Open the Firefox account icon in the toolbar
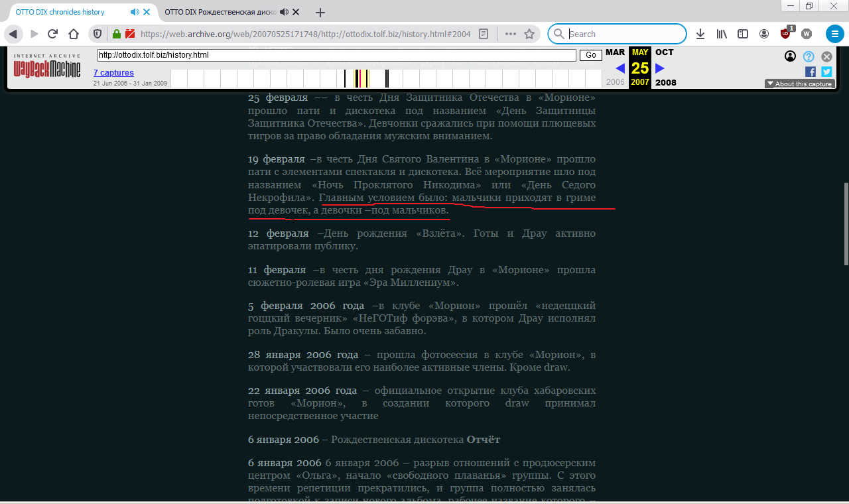849x504 pixels. coord(764,34)
